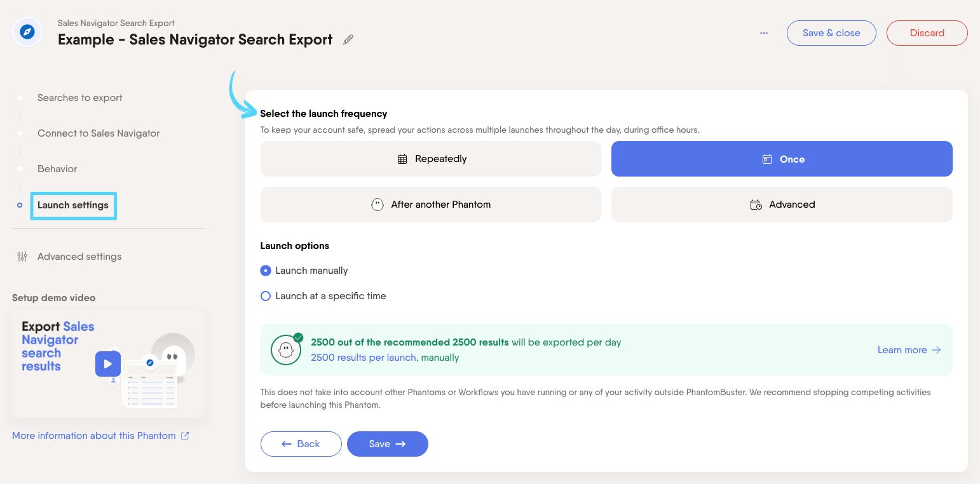980x484 pixels.
Task: Go Back to previous step
Action: pyautogui.click(x=301, y=444)
